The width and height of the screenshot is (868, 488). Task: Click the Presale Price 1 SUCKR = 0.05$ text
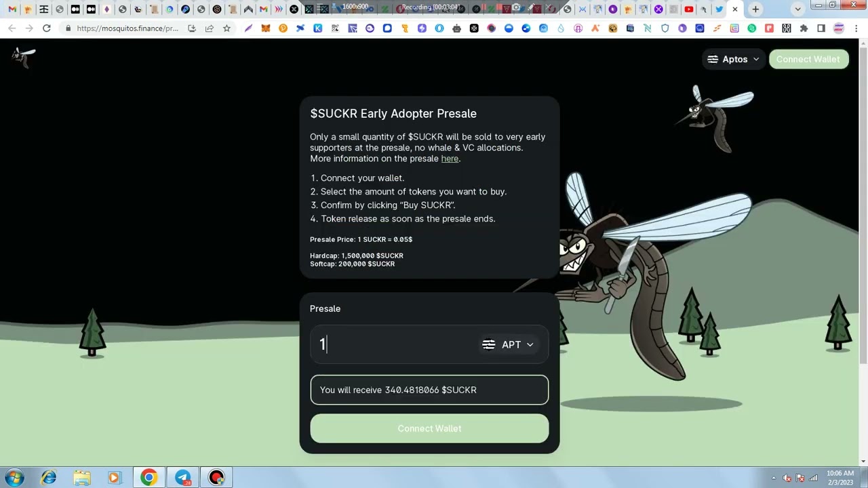coord(361,239)
